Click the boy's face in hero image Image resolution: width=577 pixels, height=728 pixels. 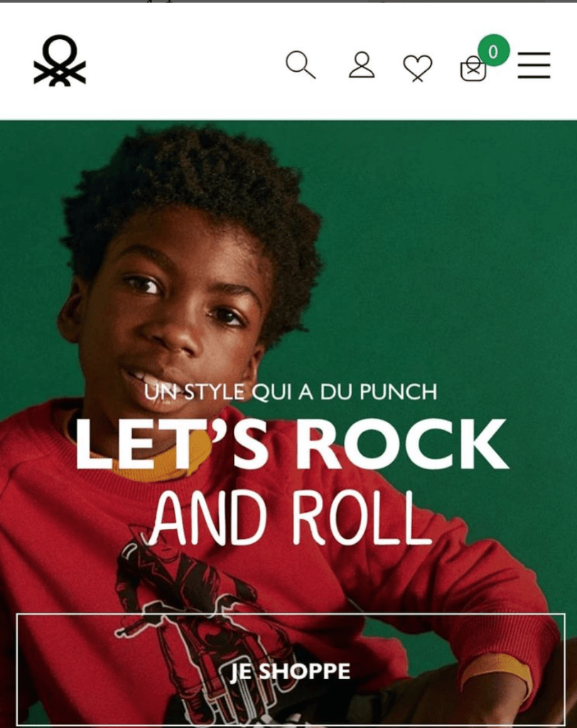point(176,316)
